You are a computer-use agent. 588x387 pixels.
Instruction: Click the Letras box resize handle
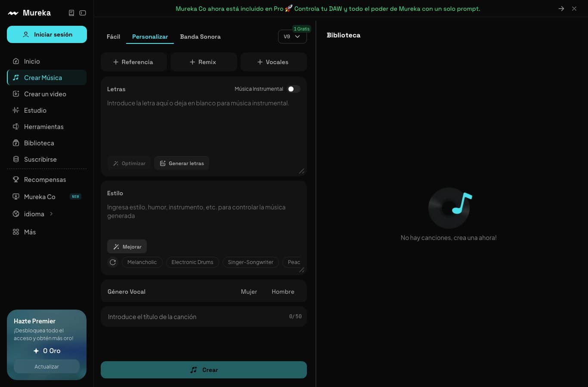point(301,171)
